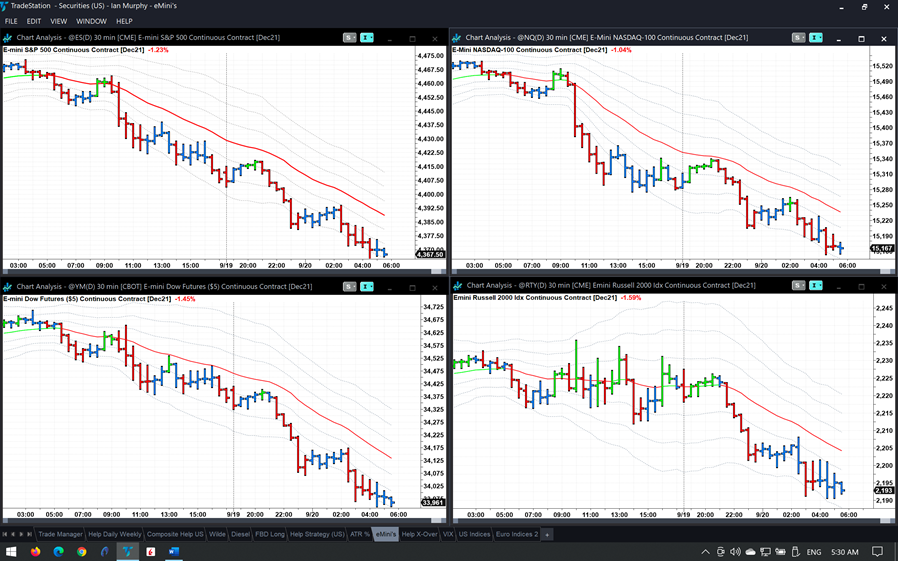Click the I interval link icon in Russell 2000 chart
This screenshot has width=898, height=561.
(x=816, y=287)
